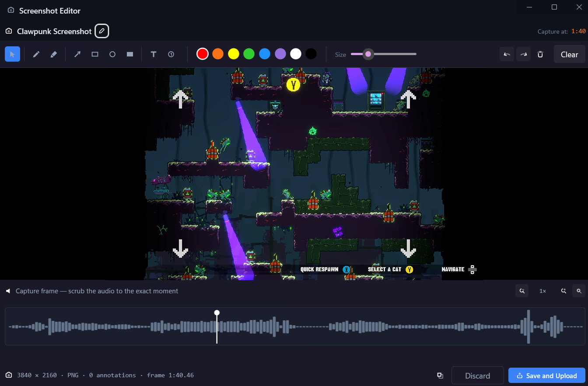Image resolution: width=588 pixels, height=386 pixels.
Task: Minimize the Screenshot Editor window
Action: [x=530, y=7]
